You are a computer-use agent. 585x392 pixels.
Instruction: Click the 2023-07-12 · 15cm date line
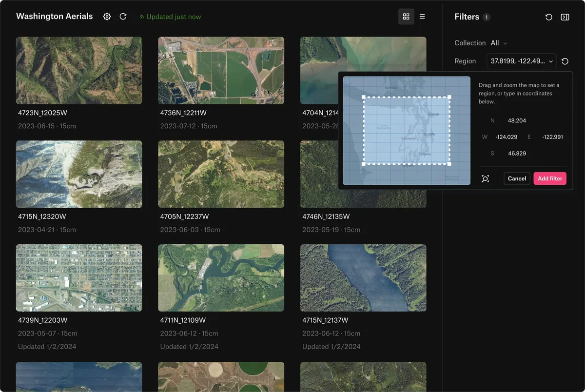tap(189, 126)
